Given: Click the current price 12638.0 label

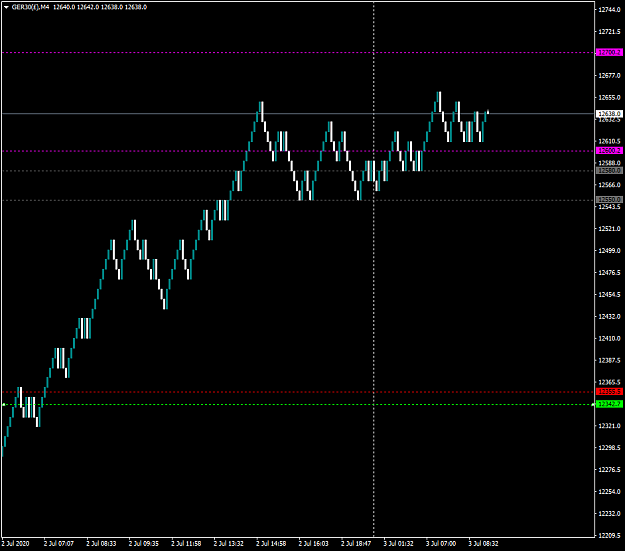Looking at the screenshot, I should pyautogui.click(x=609, y=114).
